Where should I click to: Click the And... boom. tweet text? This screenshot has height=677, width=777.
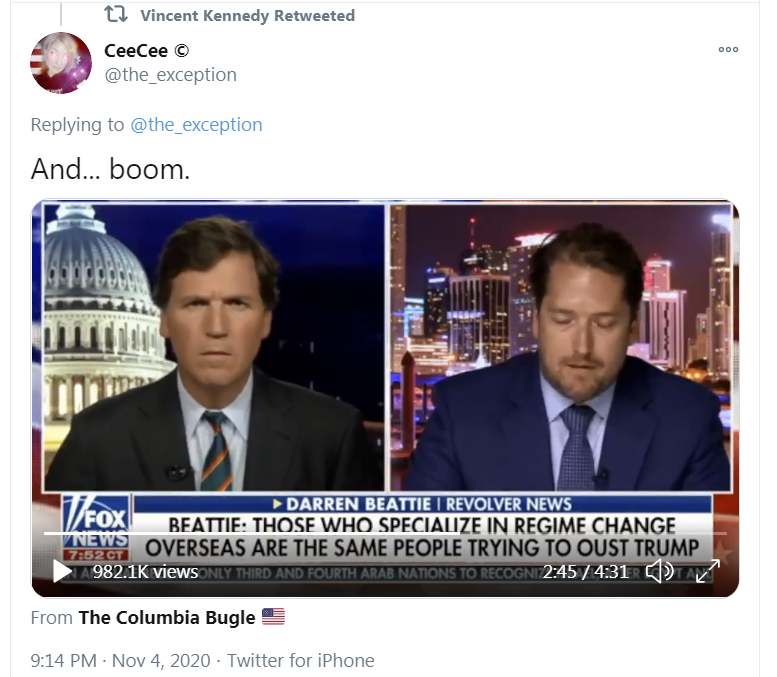(111, 169)
